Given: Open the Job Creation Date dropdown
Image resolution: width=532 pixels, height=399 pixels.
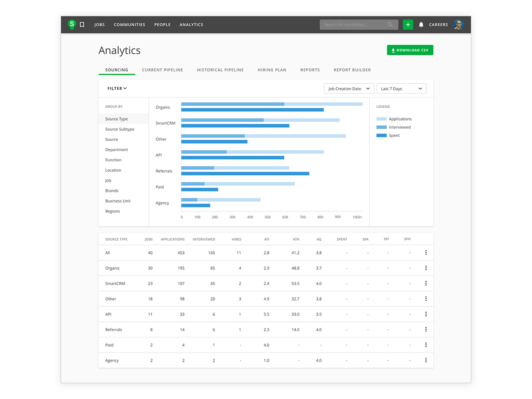Looking at the screenshot, I should coord(349,89).
